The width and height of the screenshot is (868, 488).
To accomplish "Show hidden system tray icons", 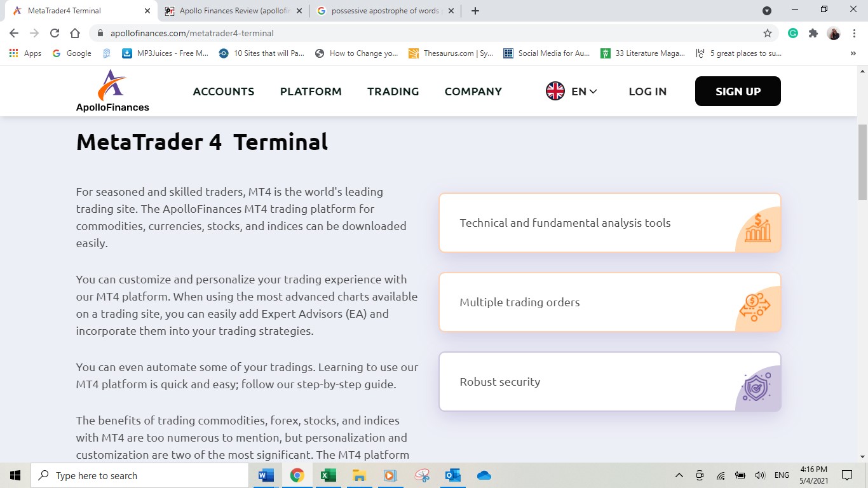I will [679, 475].
